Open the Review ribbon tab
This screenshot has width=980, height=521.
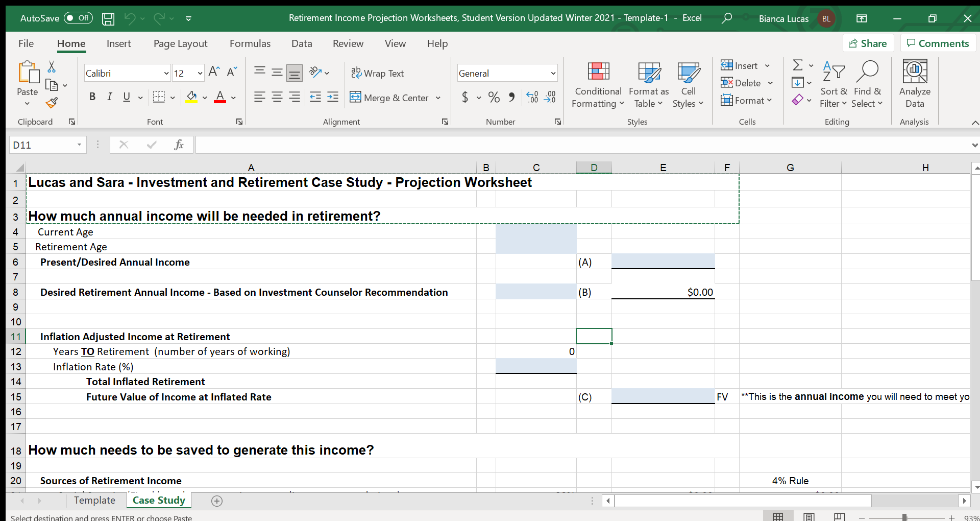click(x=348, y=44)
